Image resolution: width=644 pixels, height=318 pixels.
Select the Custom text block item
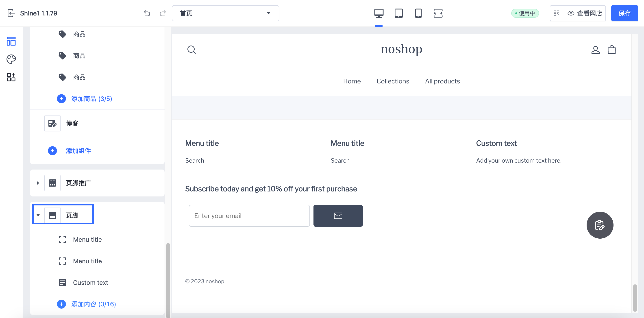[x=90, y=283]
